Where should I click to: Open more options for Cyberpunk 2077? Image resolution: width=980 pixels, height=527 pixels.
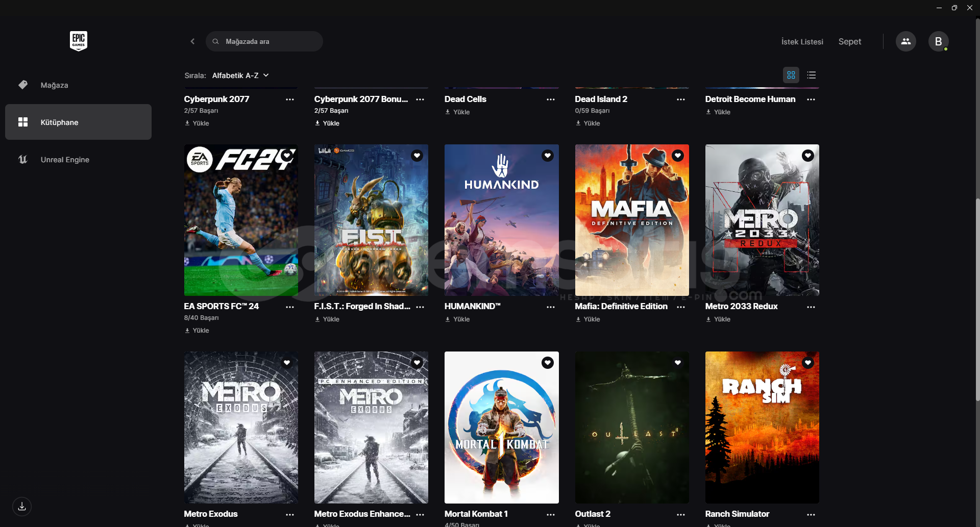click(x=290, y=99)
